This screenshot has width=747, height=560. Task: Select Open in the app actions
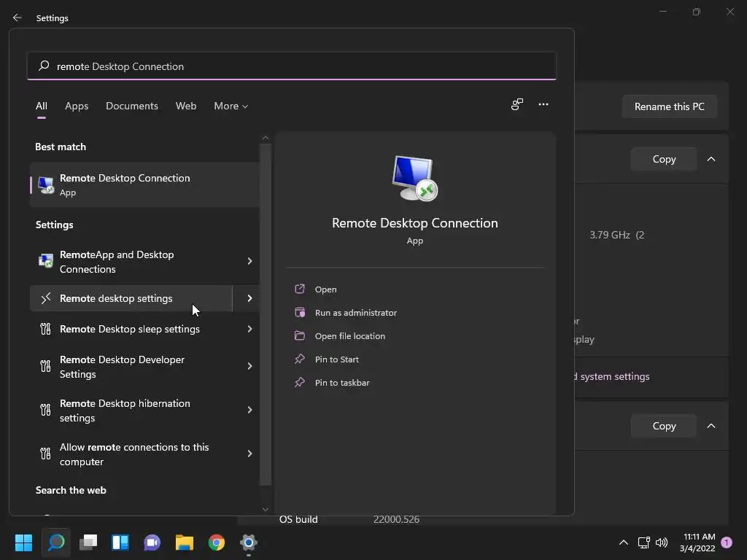point(326,289)
